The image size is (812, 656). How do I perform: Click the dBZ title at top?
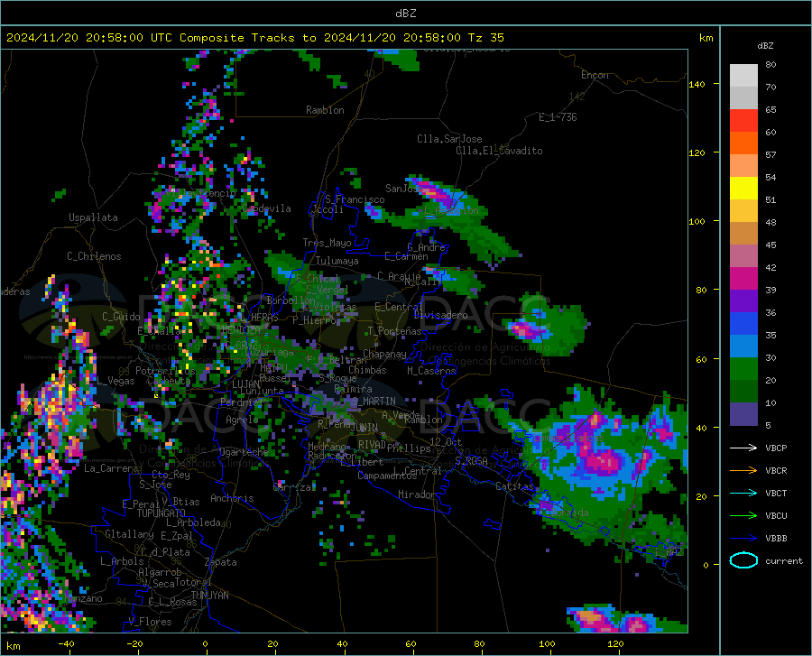(x=405, y=14)
